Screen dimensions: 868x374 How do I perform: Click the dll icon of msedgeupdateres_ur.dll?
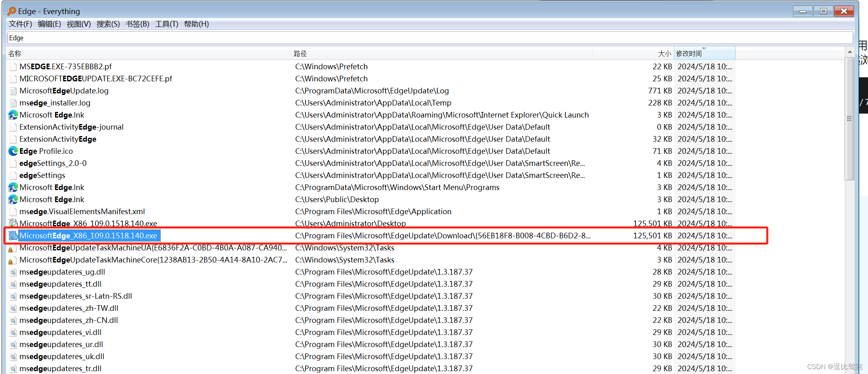point(13,345)
